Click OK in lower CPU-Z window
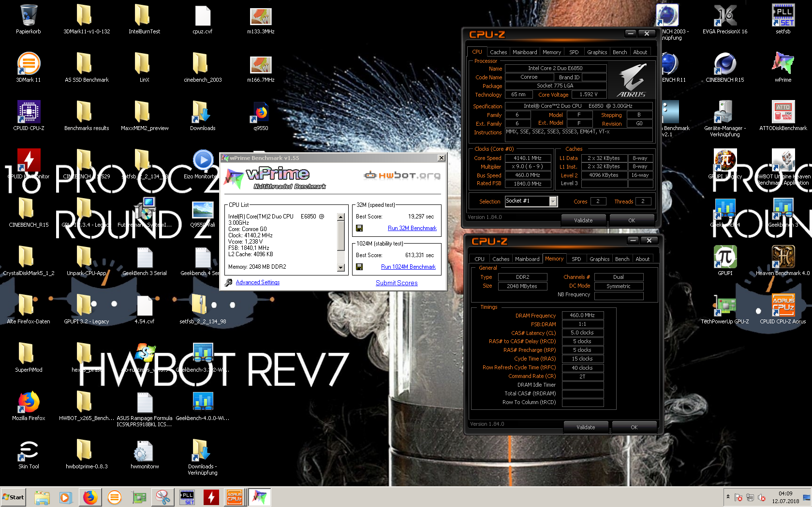Image resolution: width=812 pixels, height=507 pixels. 634,427
